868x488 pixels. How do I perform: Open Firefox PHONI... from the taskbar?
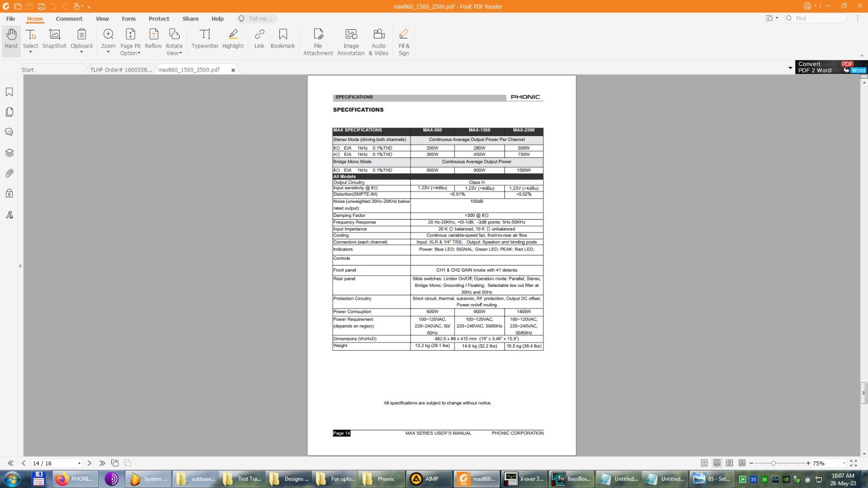tap(75, 479)
